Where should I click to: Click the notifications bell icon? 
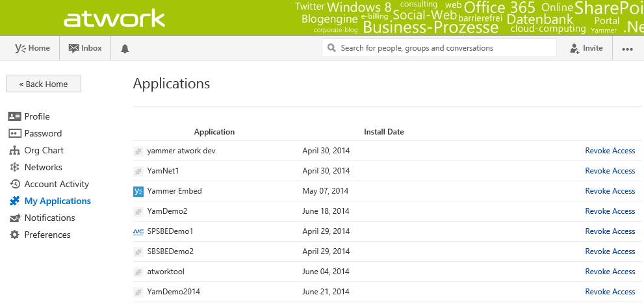point(125,48)
